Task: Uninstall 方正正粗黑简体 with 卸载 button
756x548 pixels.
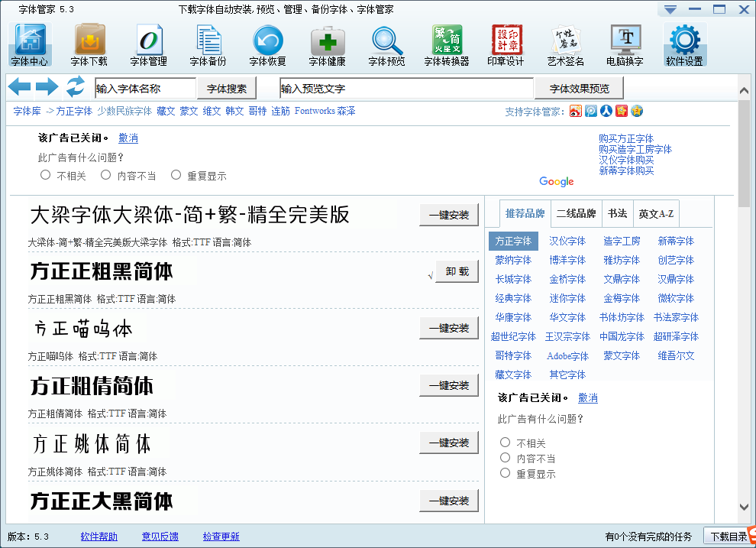Action: [457, 271]
